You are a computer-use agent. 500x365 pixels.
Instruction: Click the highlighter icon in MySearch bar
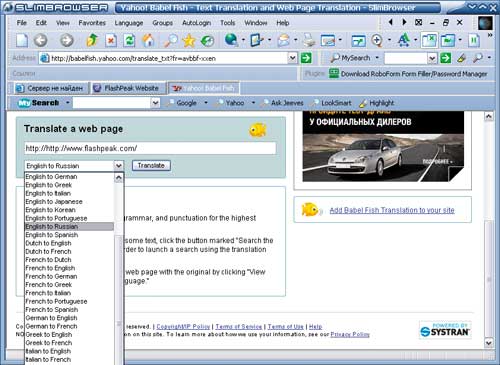click(x=461, y=58)
